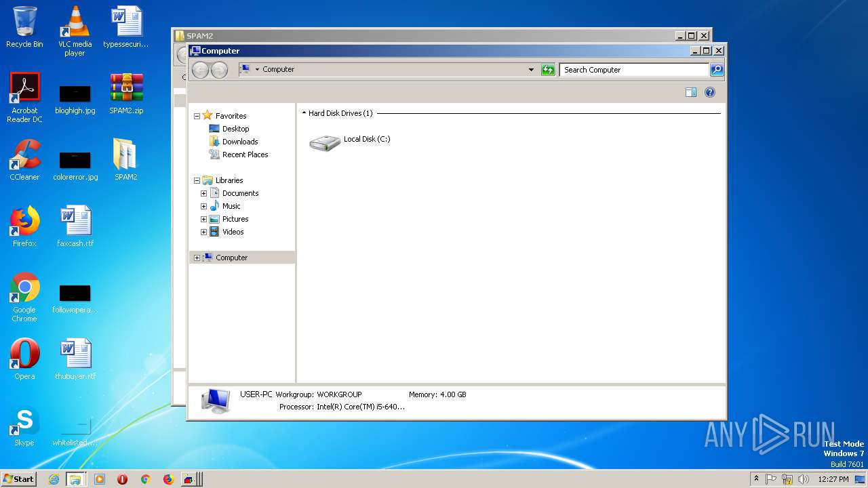Click the Back navigation button in Computer window
The image size is (868, 488).
[x=200, y=69]
